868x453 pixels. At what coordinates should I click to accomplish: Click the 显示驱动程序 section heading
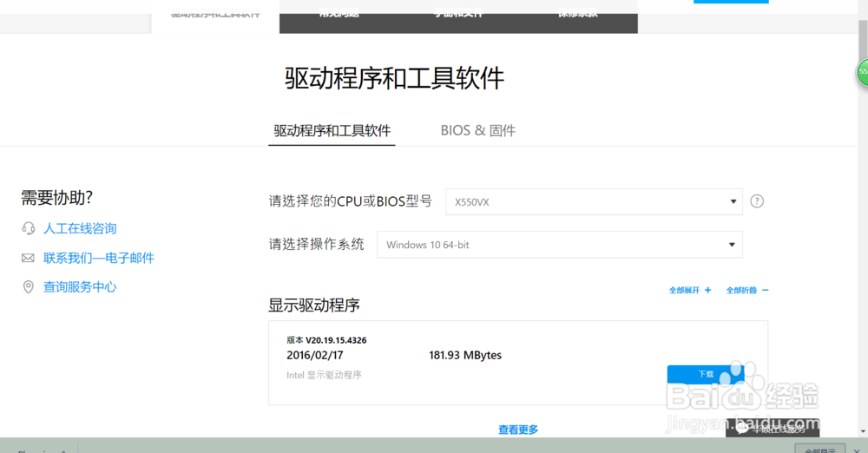(x=314, y=305)
